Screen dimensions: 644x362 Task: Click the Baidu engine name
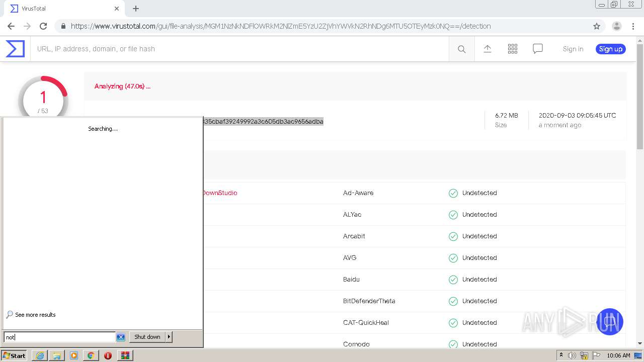click(x=351, y=280)
